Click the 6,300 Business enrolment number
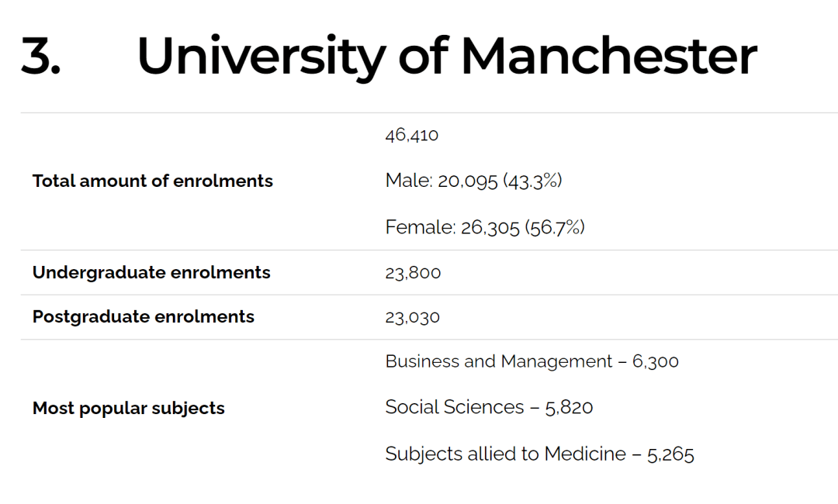Screen dimensions: 838x504 click(x=656, y=361)
